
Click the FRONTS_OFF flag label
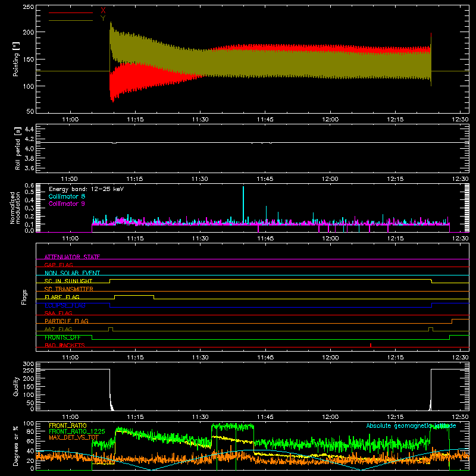[x=62, y=337]
